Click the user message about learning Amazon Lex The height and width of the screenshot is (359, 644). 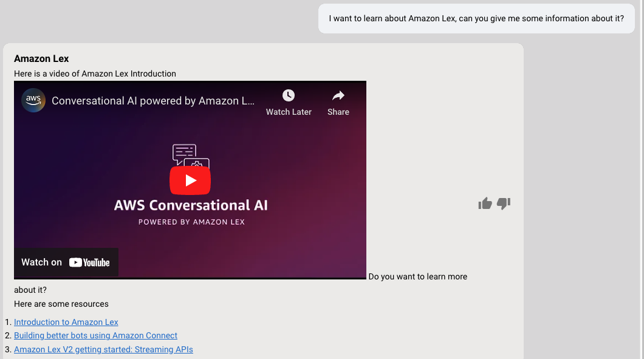point(476,18)
